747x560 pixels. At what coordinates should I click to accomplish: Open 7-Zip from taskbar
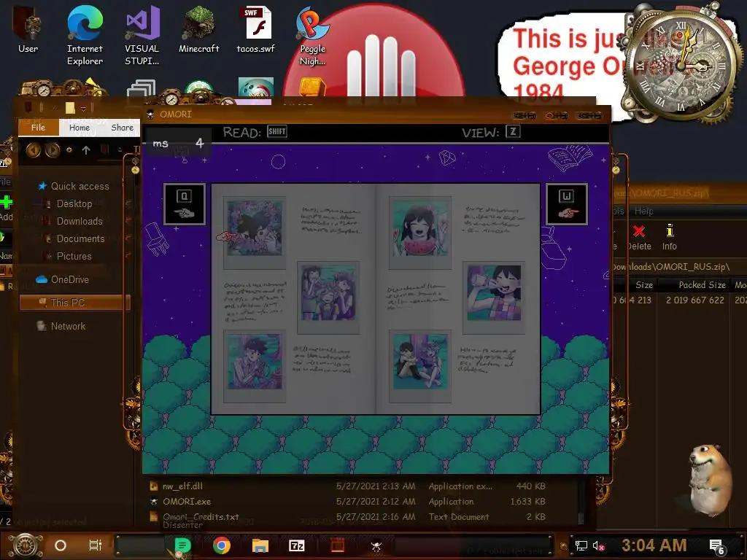297,545
